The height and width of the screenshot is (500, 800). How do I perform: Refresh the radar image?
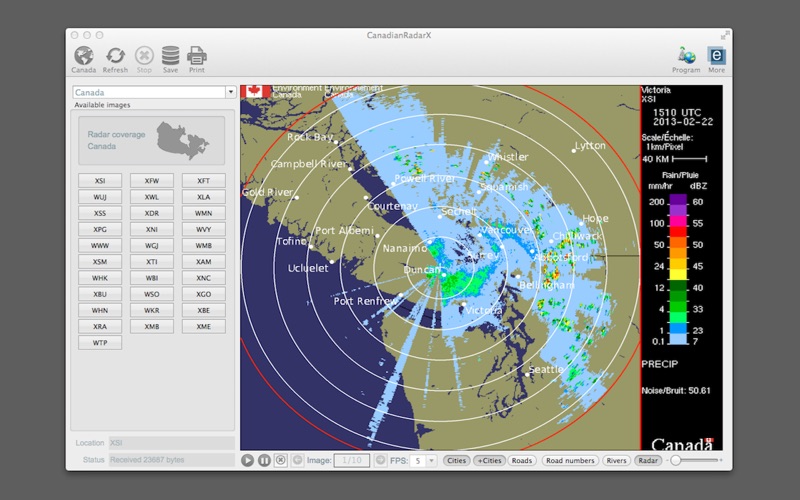point(115,56)
